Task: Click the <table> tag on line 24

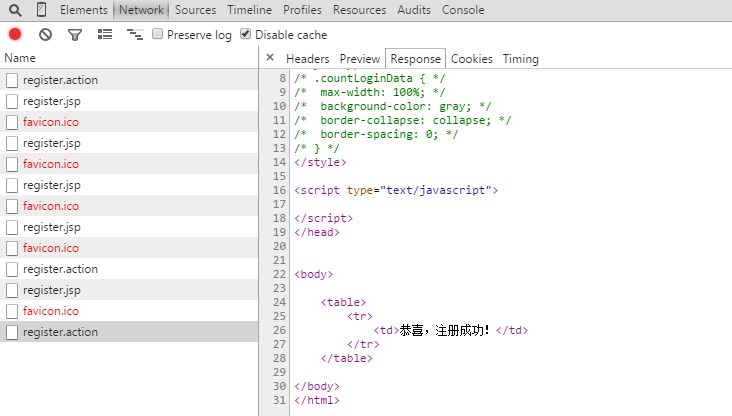Action: 343,302
